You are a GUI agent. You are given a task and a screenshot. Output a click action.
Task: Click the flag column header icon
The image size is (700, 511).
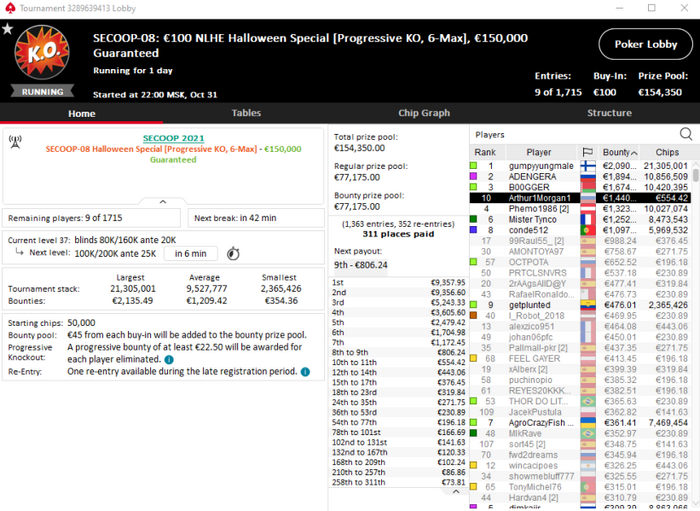coord(588,152)
